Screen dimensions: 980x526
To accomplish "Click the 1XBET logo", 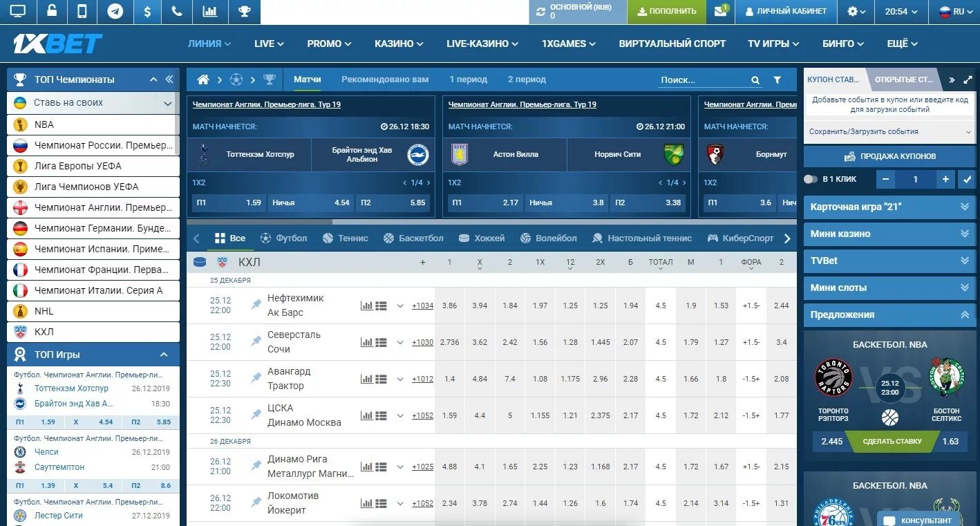I will point(57,44).
